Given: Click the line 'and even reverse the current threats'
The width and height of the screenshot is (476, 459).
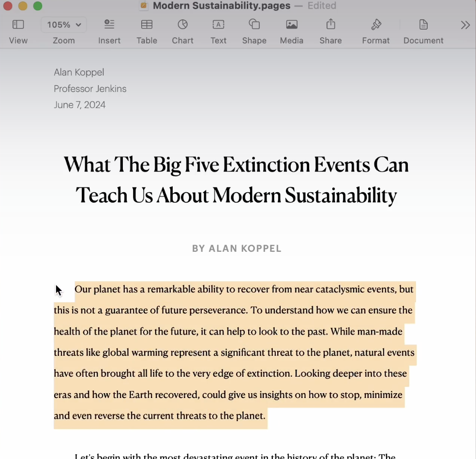Looking at the screenshot, I should [160, 415].
